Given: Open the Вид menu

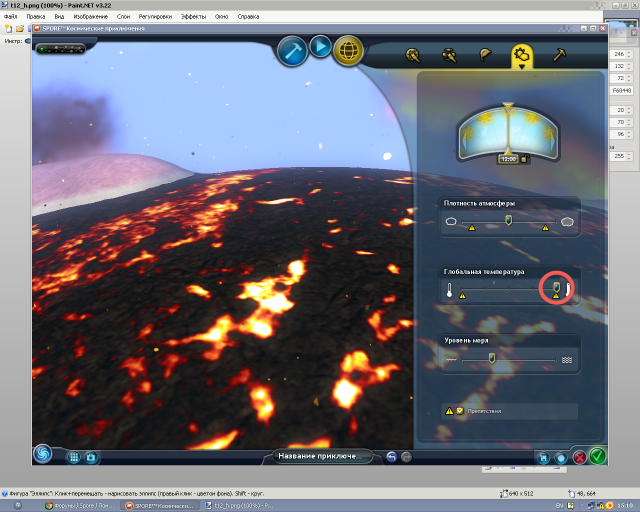Looking at the screenshot, I should pos(59,17).
